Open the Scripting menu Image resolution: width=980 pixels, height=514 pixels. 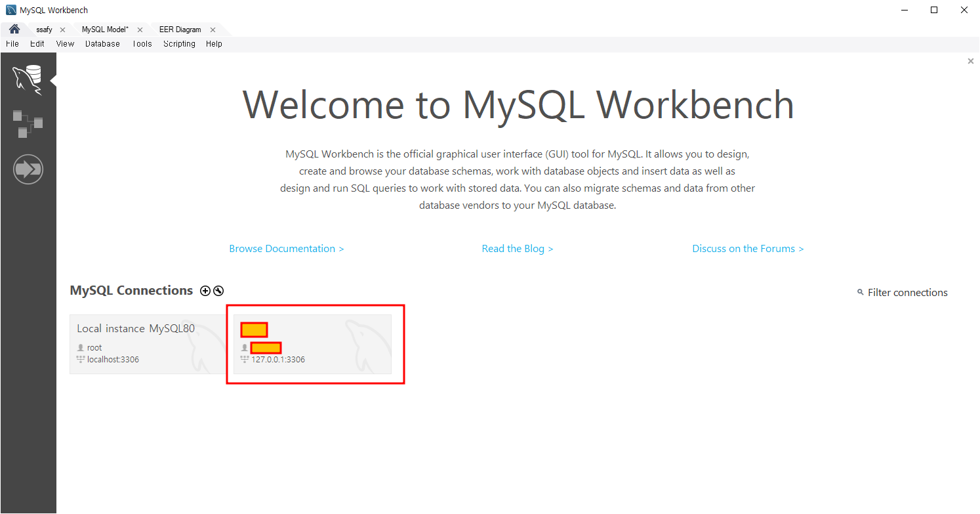(x=179, y=44)
